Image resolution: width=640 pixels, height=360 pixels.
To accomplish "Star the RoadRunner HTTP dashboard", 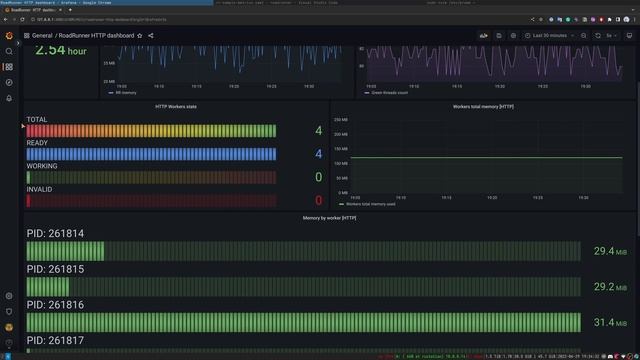I will coord(140,36).
